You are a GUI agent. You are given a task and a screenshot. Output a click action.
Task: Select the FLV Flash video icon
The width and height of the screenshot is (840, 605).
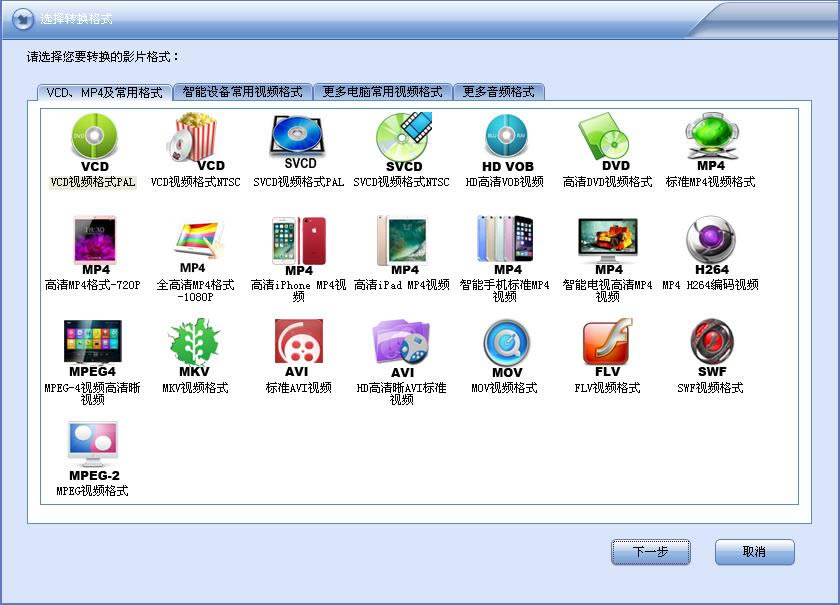pyautogui.click(x=608, y=348)
